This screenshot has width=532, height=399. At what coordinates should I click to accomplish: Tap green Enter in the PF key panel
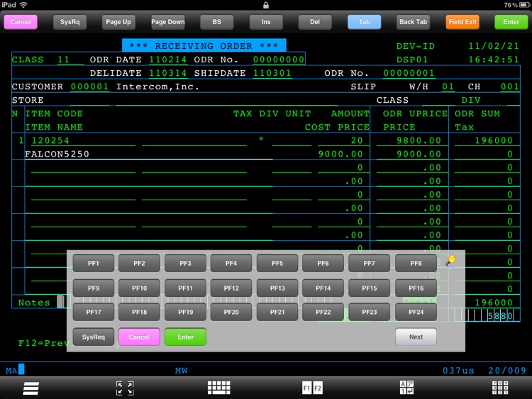(x=185, y=337)
